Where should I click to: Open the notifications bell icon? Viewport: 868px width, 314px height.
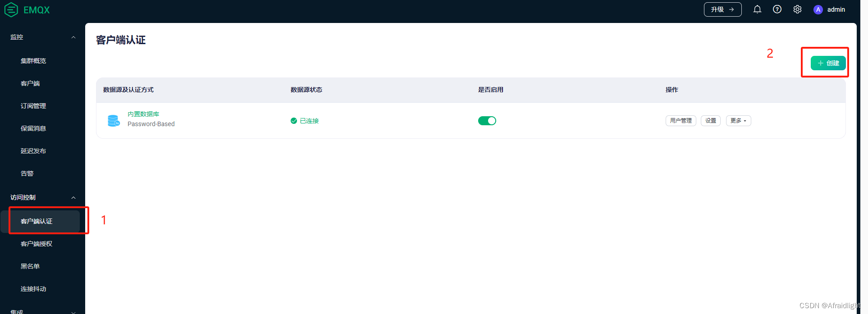click(x=757, y=9)
